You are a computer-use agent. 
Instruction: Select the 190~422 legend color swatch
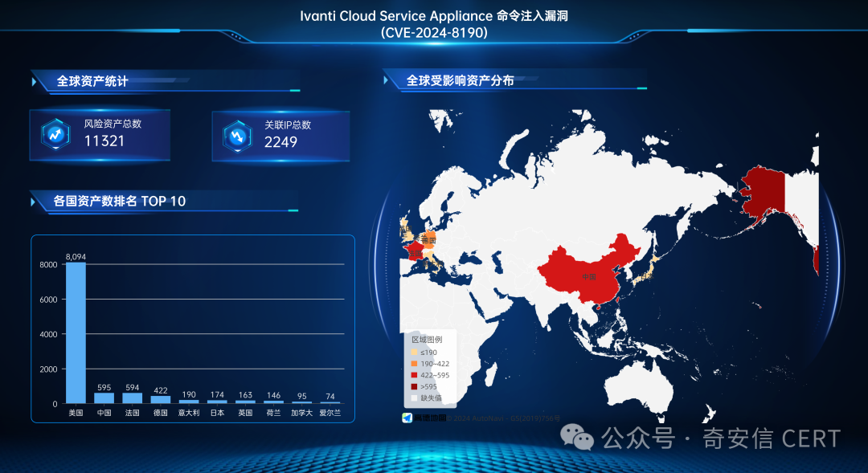tap(414, 364)
